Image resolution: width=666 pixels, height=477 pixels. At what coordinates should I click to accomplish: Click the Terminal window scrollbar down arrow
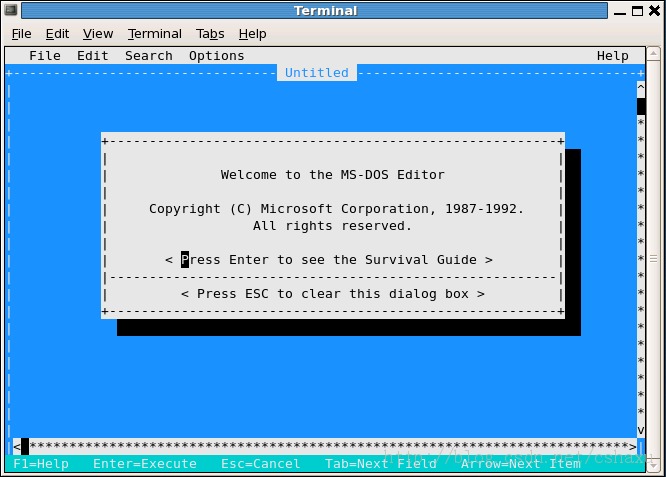click(653, 466)
